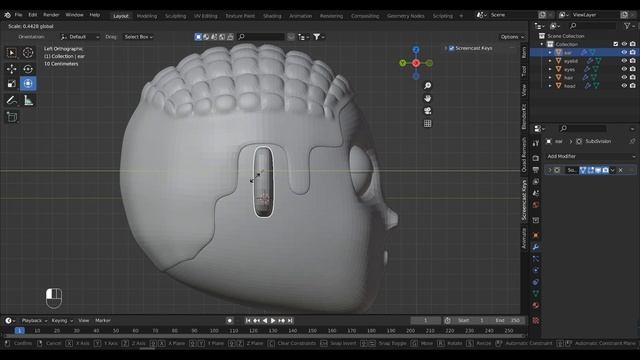Click the blue Z axis of navigation gizmo
Viewport: 640px width, 360px height.
416,50
